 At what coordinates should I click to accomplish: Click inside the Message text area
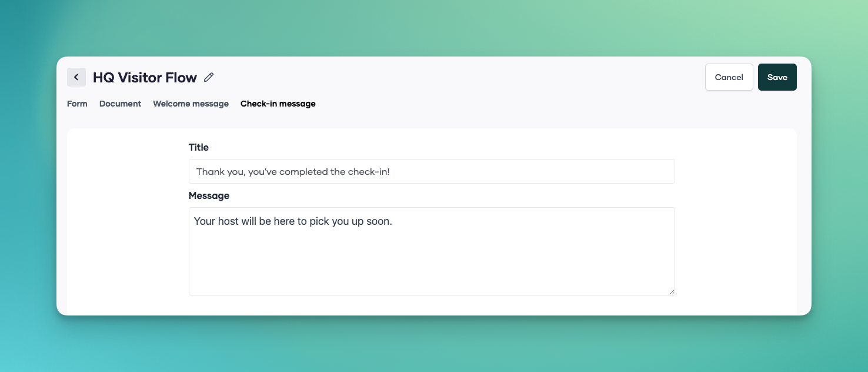(x=431, y=251)
